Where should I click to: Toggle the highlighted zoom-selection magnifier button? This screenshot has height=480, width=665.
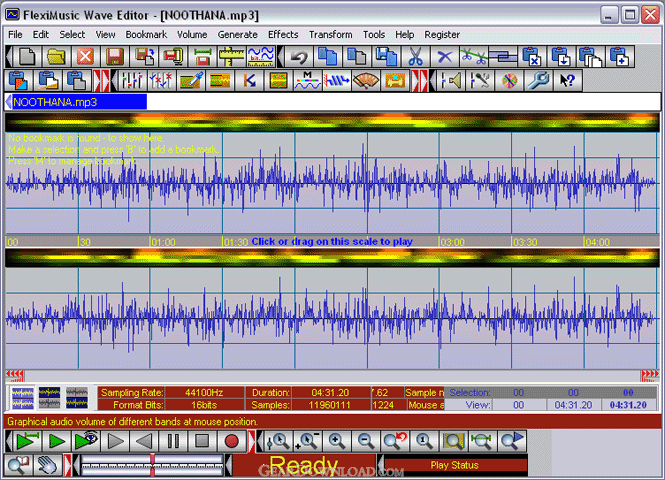[x=453, y=441]
